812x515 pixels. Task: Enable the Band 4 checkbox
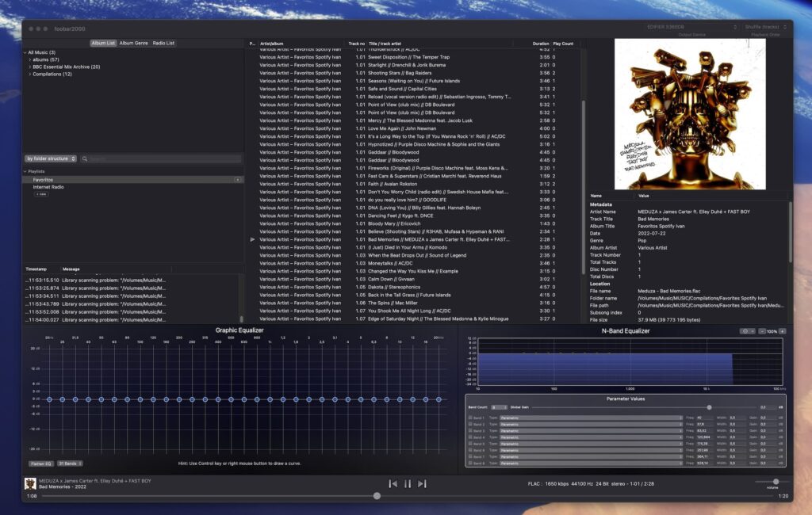tap(470, 437)
